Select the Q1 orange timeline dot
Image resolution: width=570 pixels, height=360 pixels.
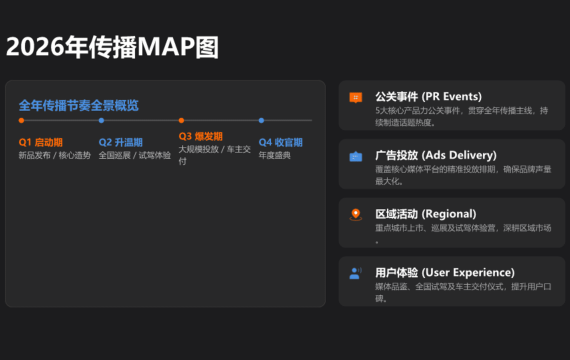coord(21,120)
